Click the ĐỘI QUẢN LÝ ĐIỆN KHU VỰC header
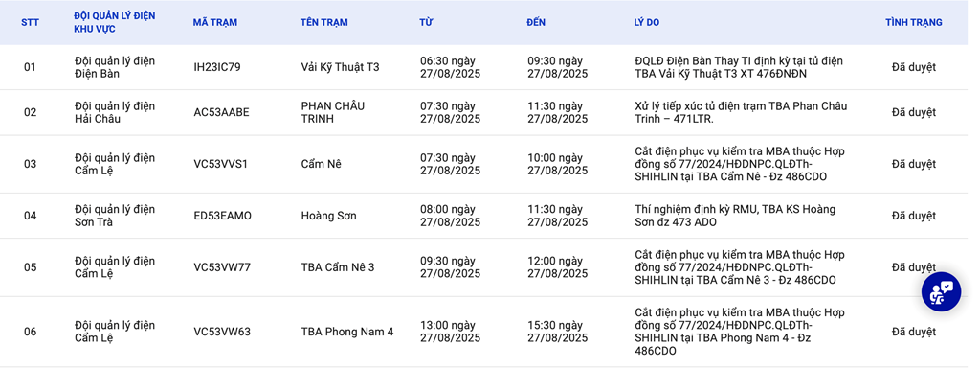Screen dimensions: 980x368 pyautogui.click(x=115, y=23)
